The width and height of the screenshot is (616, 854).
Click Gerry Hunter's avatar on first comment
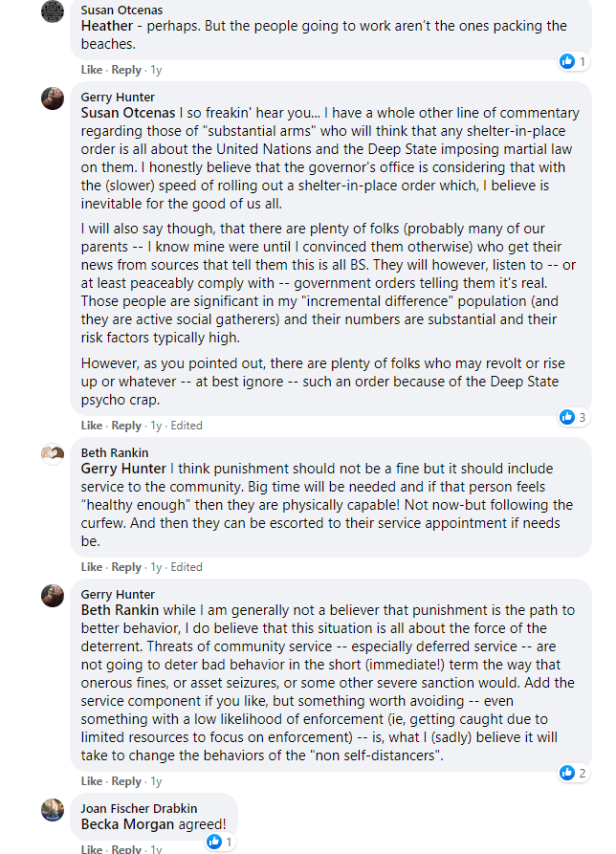(53, 99)
